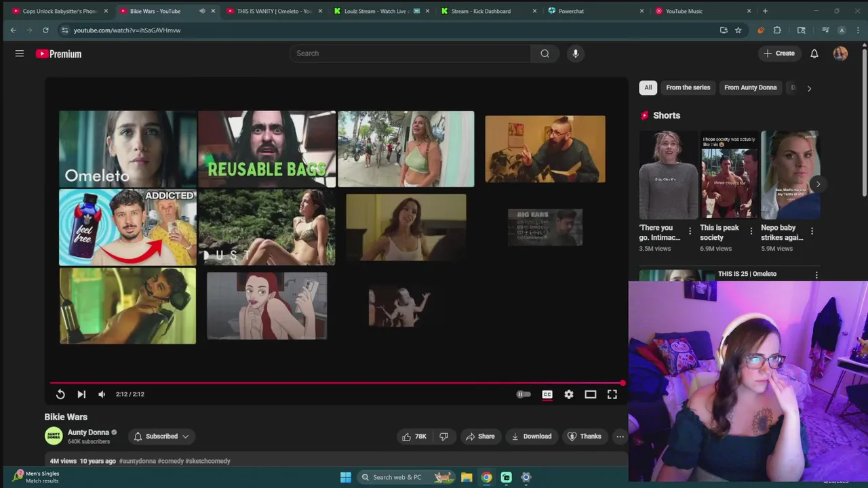
Task: Bookmark this page with the star
Action: tap(738, 30)
